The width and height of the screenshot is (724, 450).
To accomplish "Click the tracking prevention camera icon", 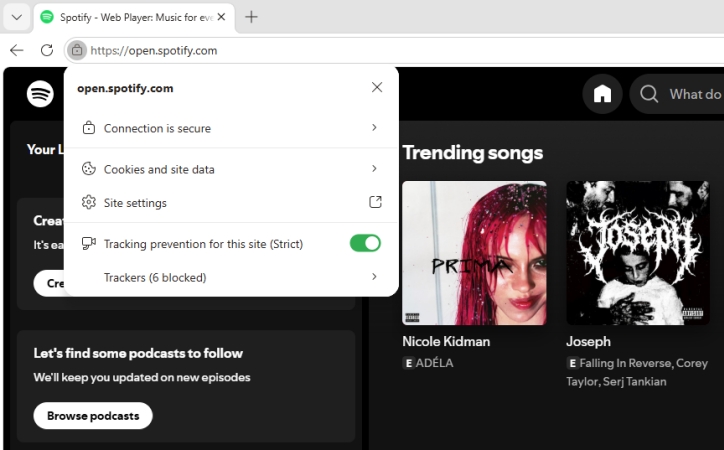I will (89, 243).
